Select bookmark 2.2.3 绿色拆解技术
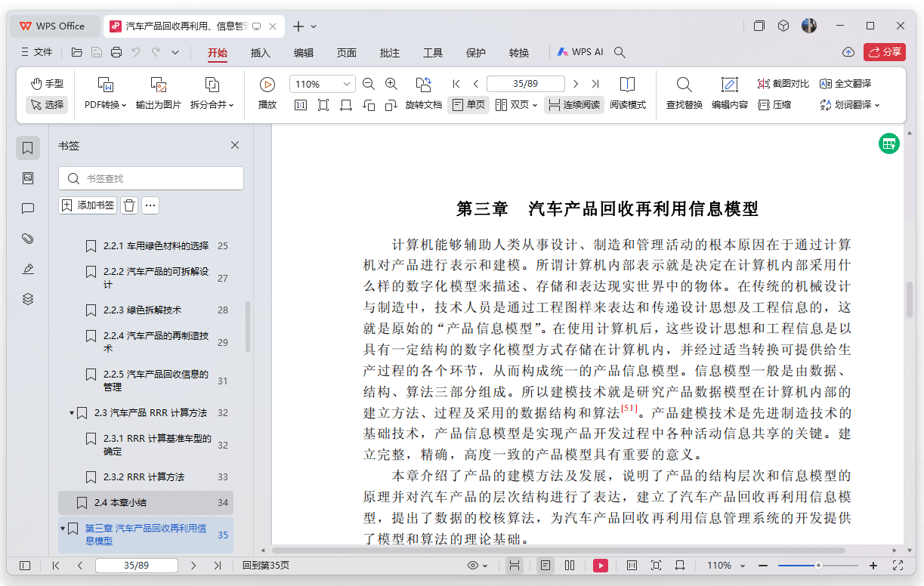 point(145,310)
